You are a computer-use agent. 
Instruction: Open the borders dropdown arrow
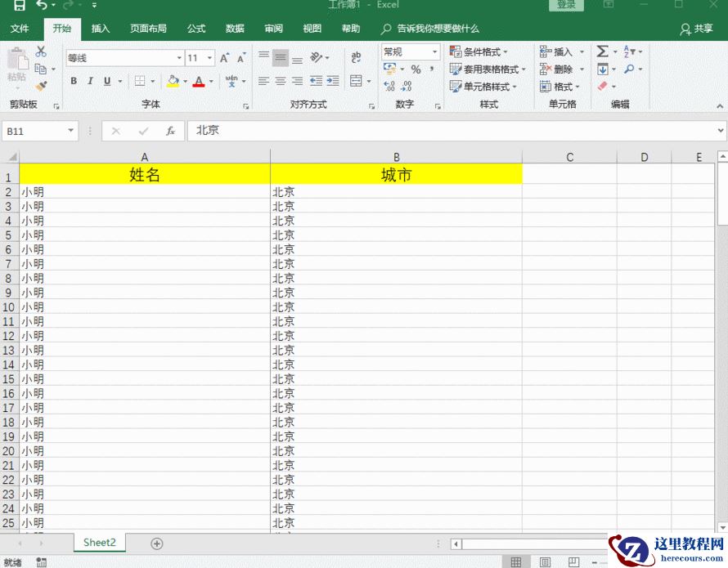(x=152, y=81)
